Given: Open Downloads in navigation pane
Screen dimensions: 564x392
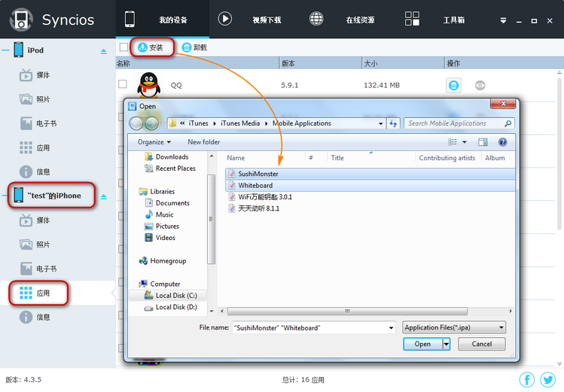Looking at the screenshot, I should 166,156.
